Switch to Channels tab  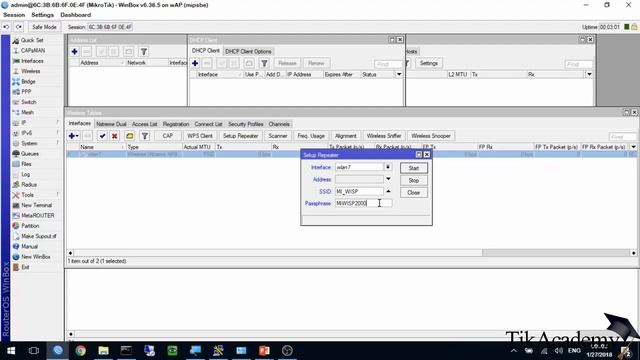pyautogui.click(x=279, y=124)
